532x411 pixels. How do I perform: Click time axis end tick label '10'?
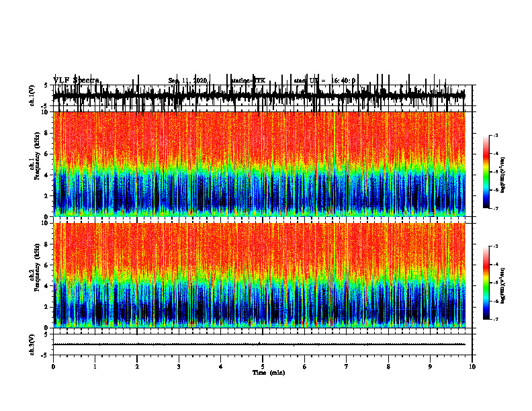coord(472,367)
